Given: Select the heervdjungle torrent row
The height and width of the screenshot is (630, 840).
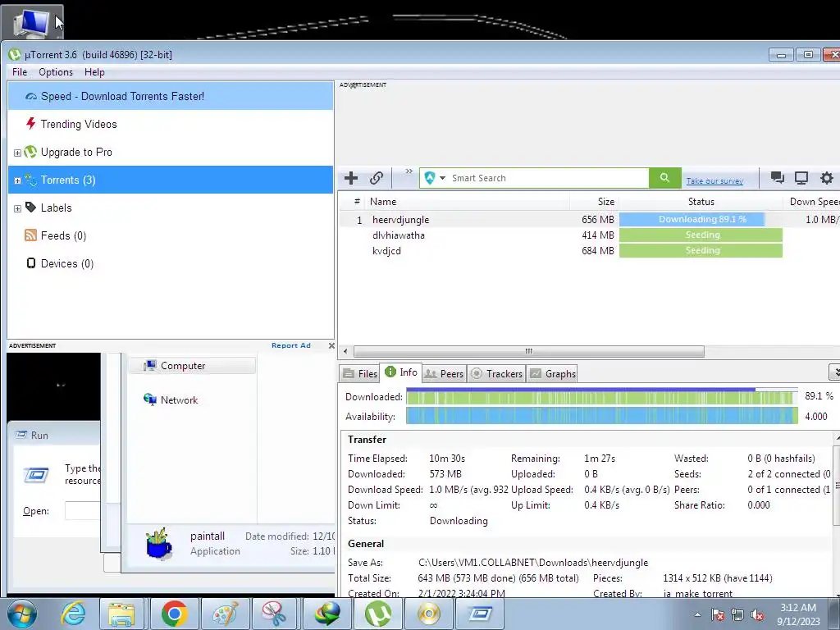Looking at the screenshot, I should 589,220.
